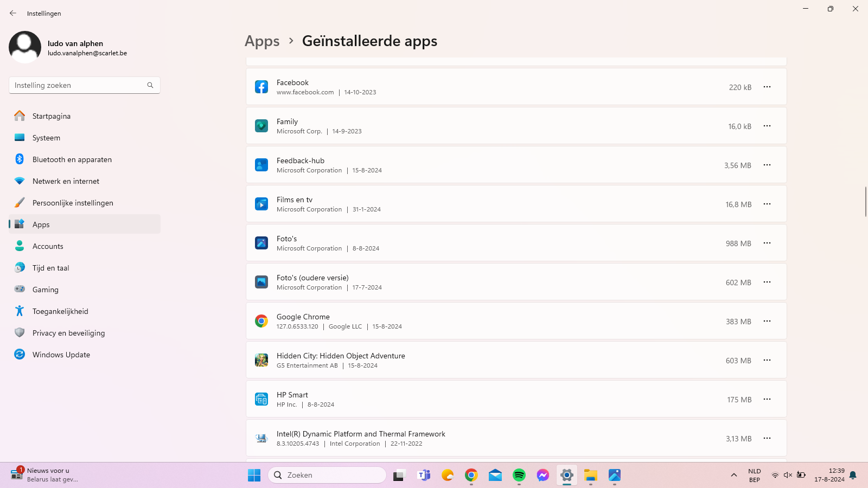Screen dimensions: 868x488
Task: Show hidden system tray icons
Action: (734, 476)
